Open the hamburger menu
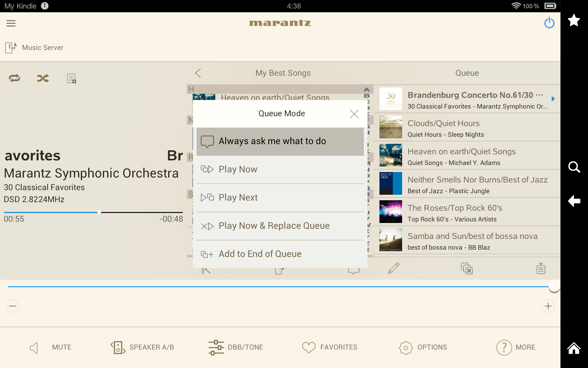This screenshot has height=368, width=588. 11,23
